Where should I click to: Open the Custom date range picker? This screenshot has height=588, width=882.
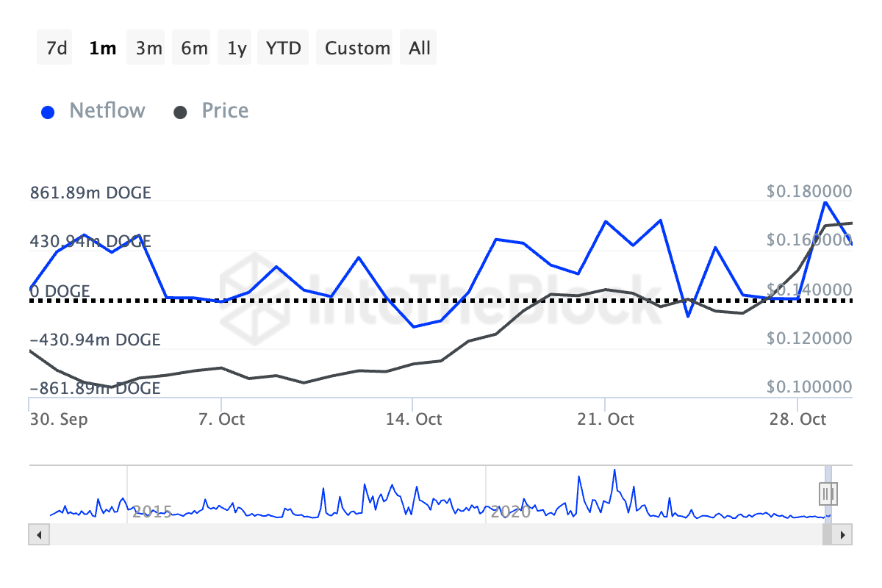point(357,49)
